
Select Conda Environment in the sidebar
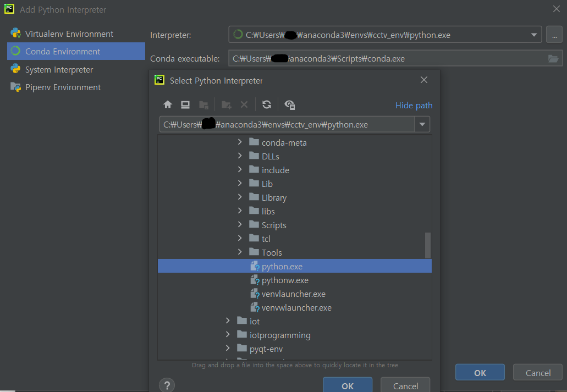coord(76,51)
